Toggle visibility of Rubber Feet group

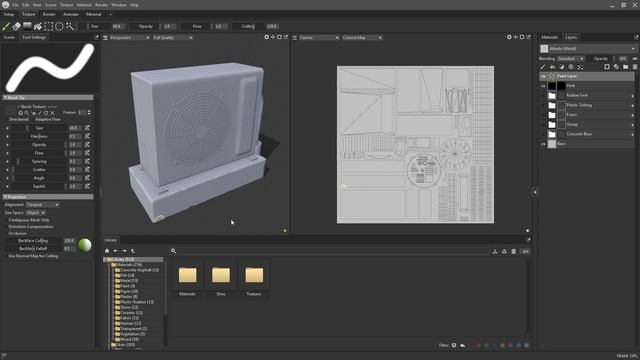543,96
